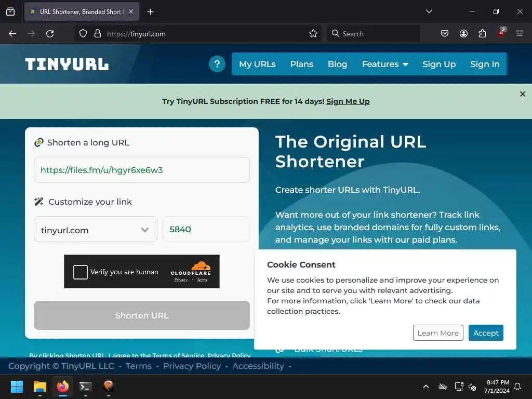Open the footer Privacy Policy link

(x=192, y=366)
